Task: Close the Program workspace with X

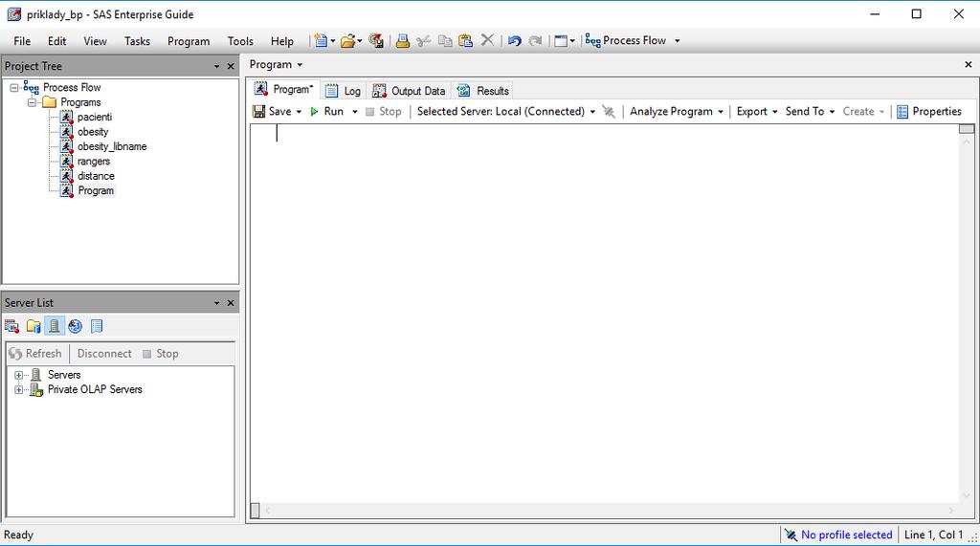Action: [x=969, y=64]
